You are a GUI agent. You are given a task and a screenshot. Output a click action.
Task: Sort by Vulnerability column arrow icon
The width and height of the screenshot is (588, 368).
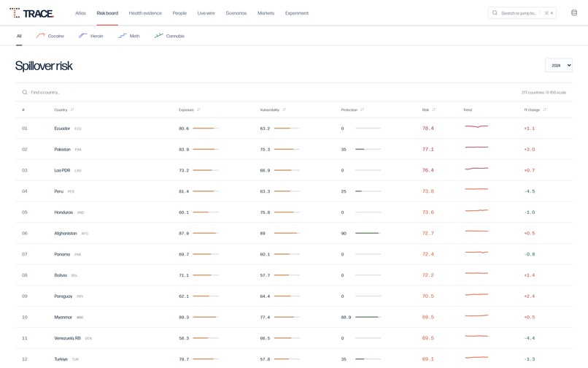284,110
